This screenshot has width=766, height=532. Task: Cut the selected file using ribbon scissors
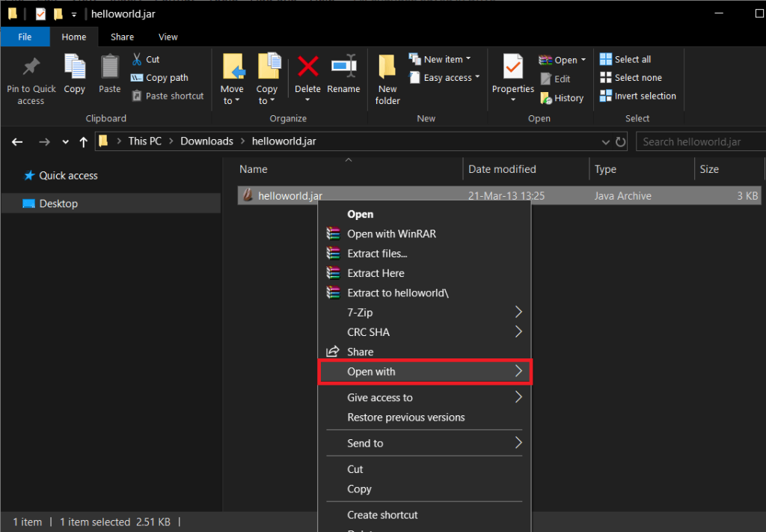(146, 59)
